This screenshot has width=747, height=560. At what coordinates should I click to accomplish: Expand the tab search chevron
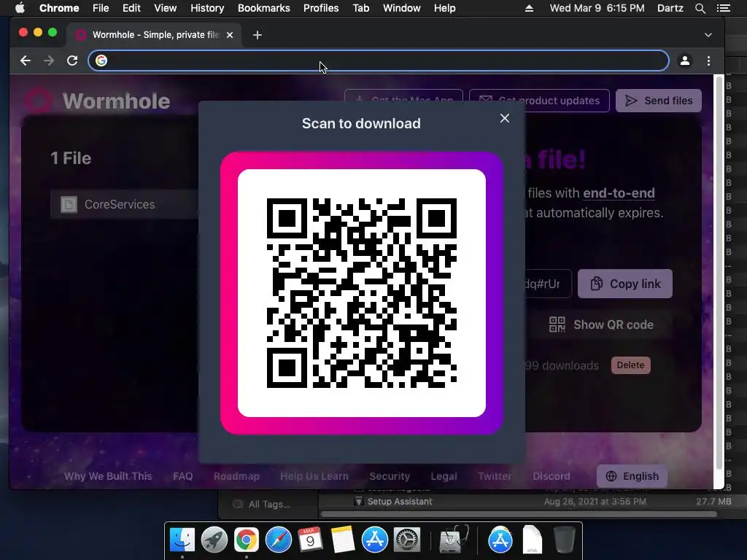pos(708,35)
